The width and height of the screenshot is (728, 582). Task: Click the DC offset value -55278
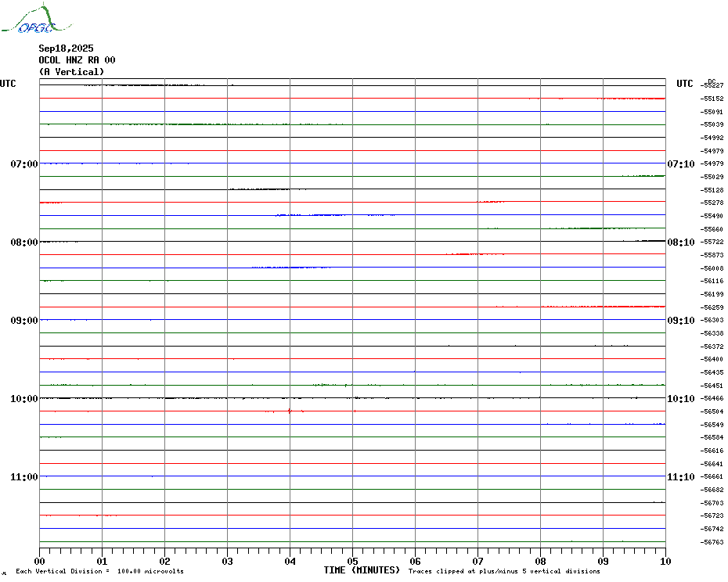coord(712,203)
